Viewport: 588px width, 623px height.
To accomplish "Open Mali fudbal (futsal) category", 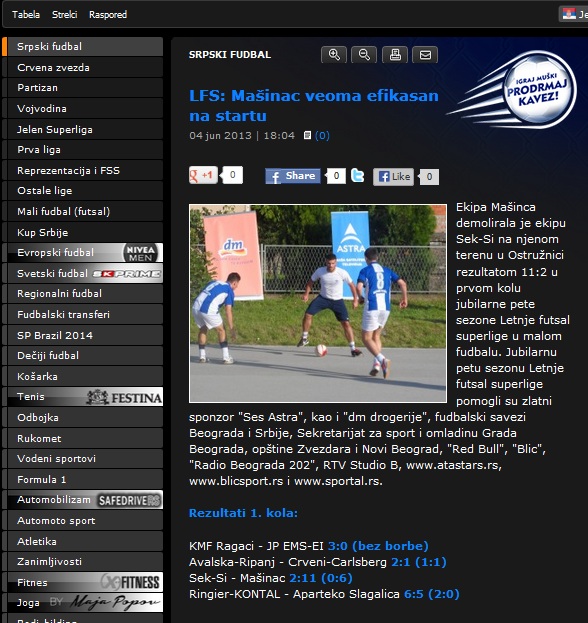I will [x=83, y=211].
